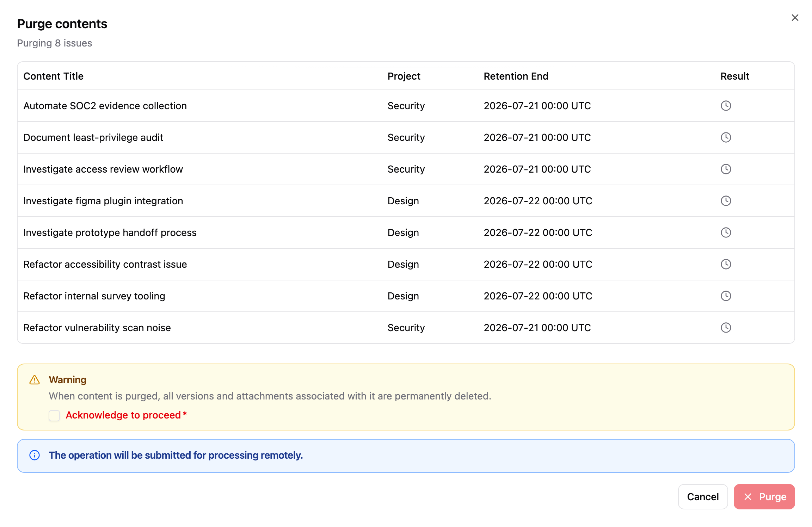Click retention date for Refactor internal survey tooling
812x527 pixels.
coord(538,296)
